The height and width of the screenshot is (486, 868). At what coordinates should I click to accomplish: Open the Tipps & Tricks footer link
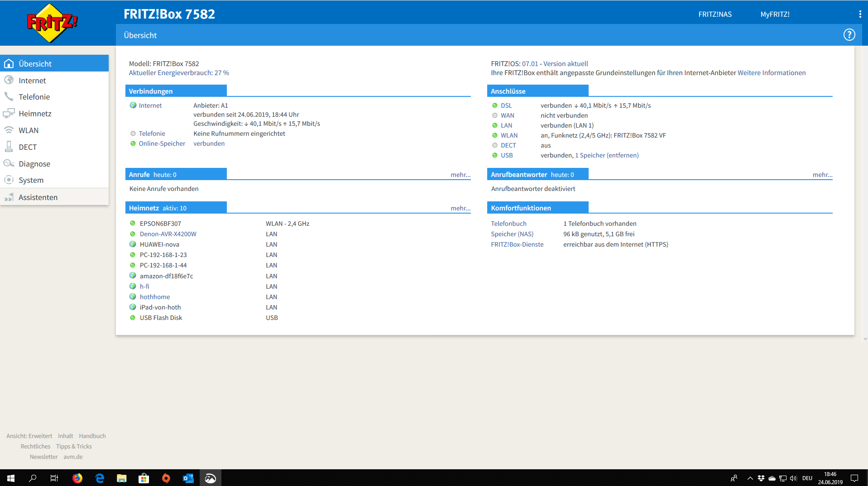pyautogui.click(x=74, y=446)
